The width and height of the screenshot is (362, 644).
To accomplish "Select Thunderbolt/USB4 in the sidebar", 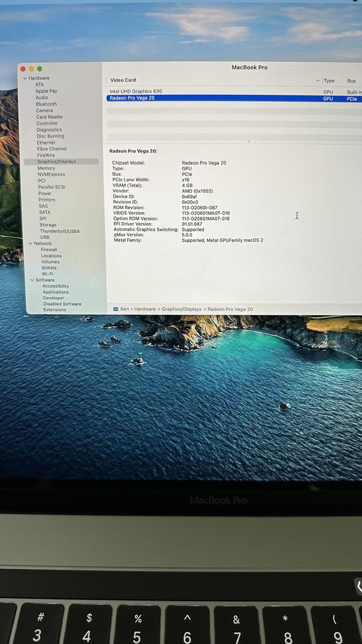I will tap(60, 231).
